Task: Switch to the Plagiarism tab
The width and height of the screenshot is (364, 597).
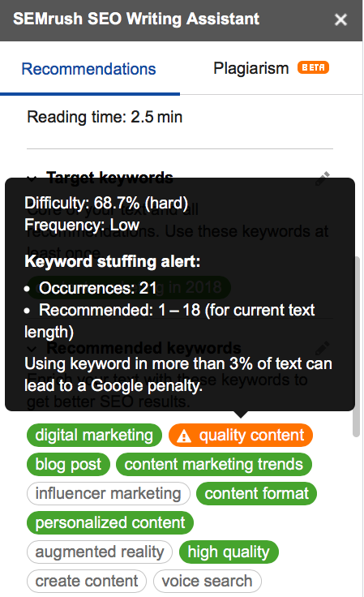Action: 251,68
